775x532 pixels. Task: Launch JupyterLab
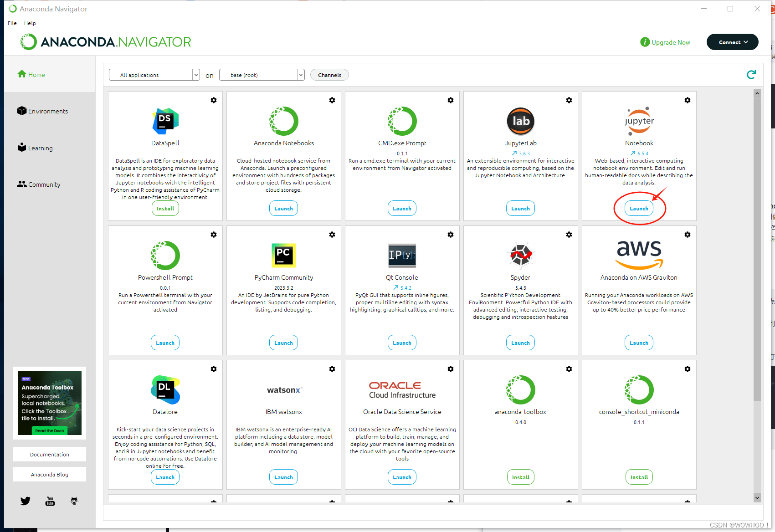point(520,209)
